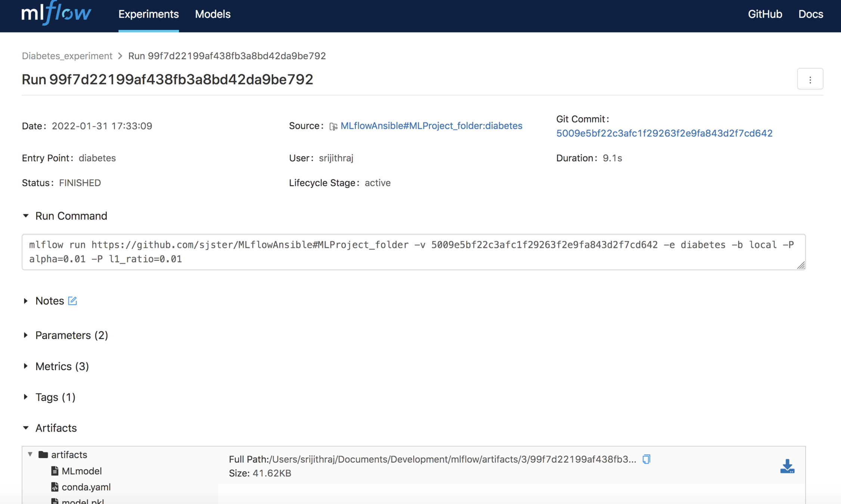Screen dimensions: 841x504
Task: Expand the Parameters (2) section
Action: 26,335
